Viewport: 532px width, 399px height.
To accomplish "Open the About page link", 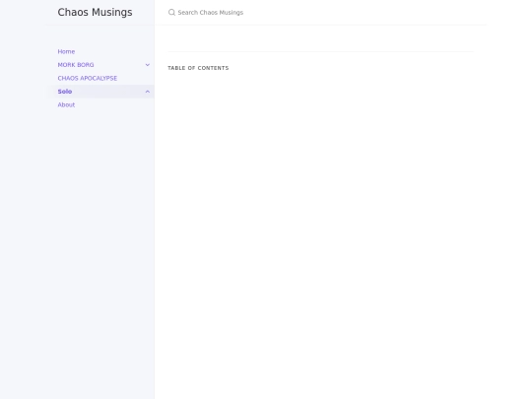I will [66, 104].
